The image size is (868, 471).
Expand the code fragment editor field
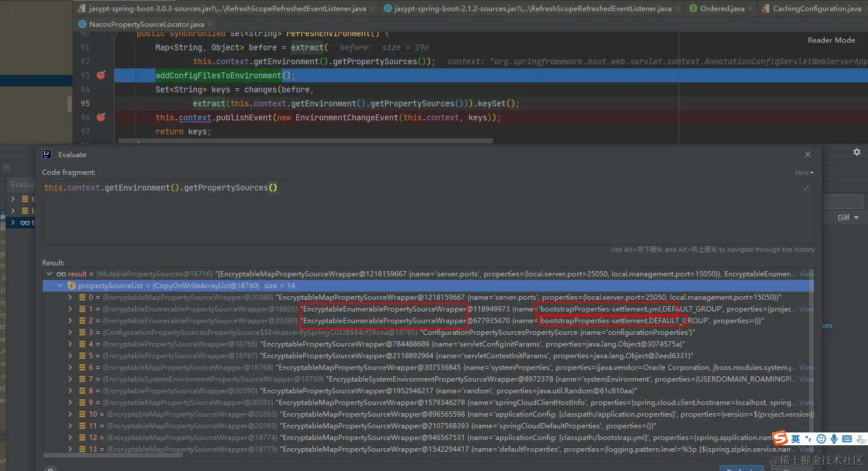pos(807,188)
